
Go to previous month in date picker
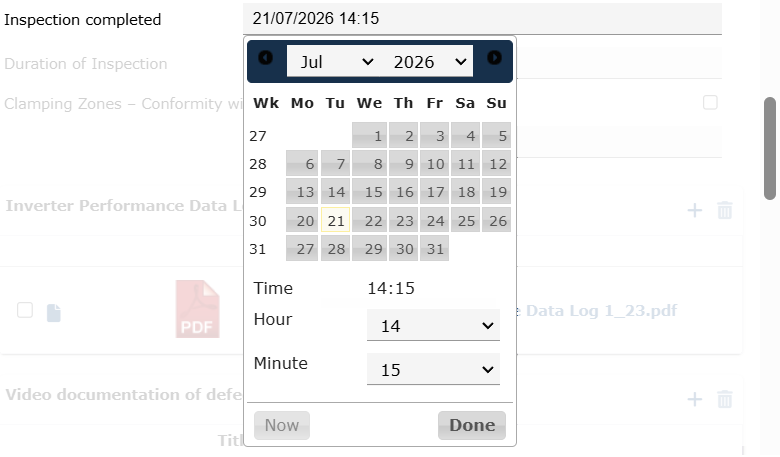pos(266,58)
